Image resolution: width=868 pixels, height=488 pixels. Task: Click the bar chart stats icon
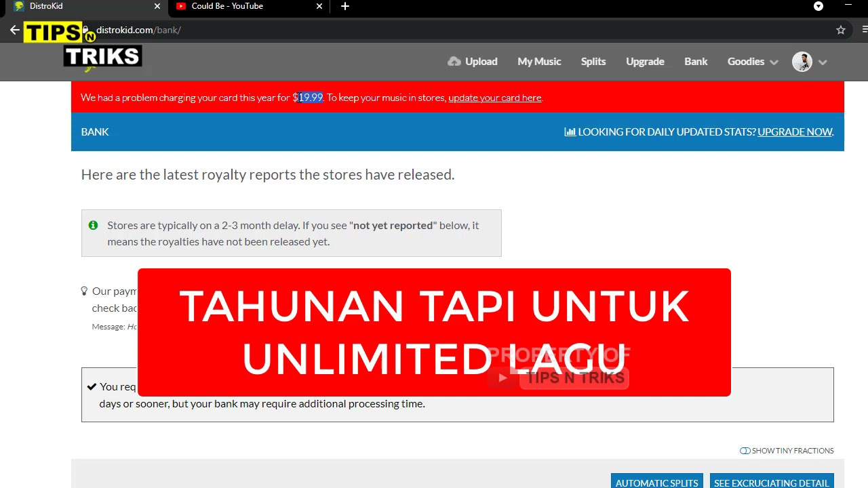click(x=570, y=132)
